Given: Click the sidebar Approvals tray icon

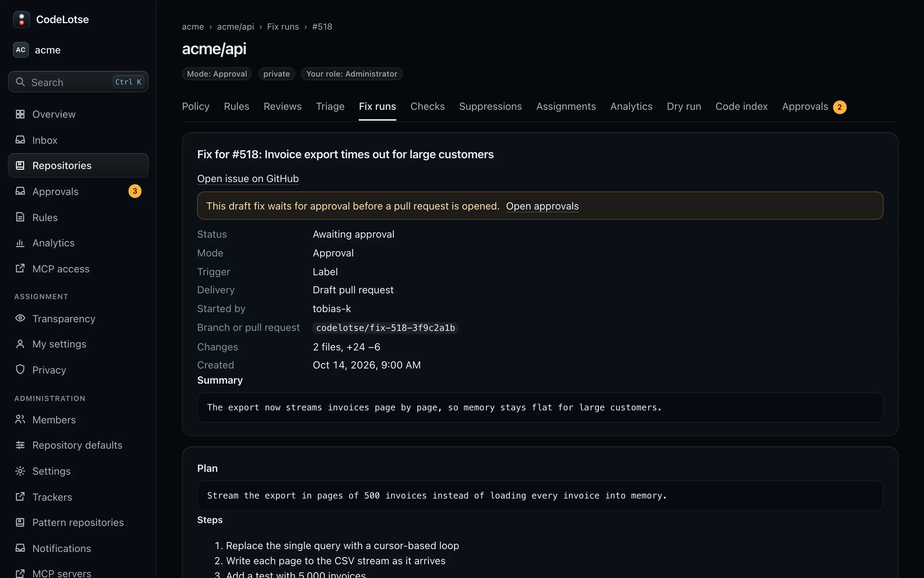Looking at the screenshot, I should (20, 191).
